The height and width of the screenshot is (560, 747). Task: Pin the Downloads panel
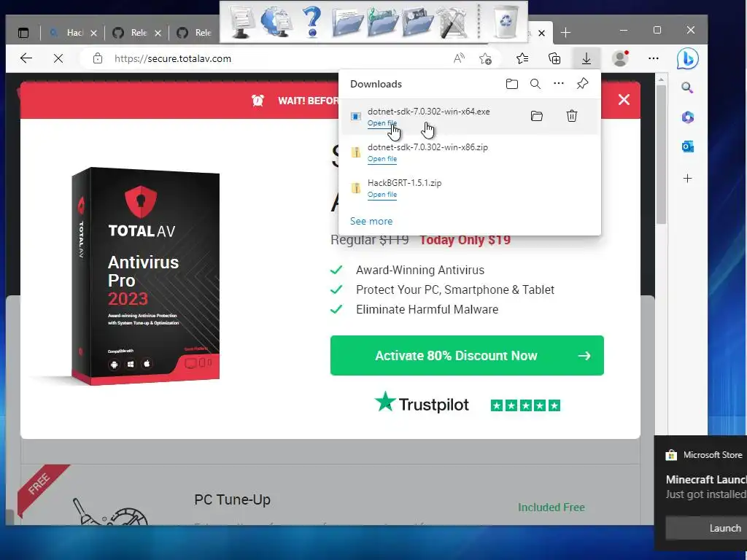coord(582,83)
